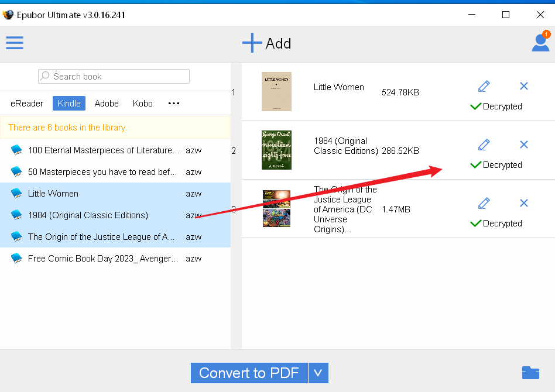
Task: Click Decrypted status for Justice League book
Action: pyautogui.click(x=496, y=223)
